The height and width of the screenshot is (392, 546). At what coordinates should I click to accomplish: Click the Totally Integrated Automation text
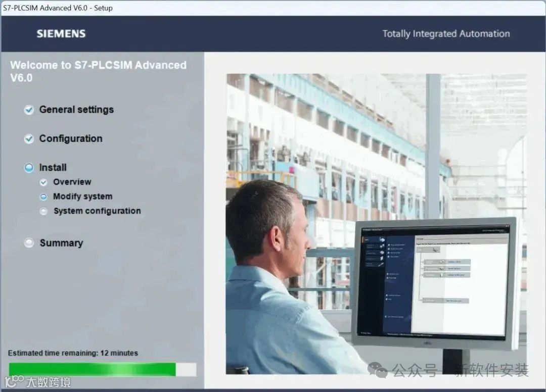pos(446,34)
